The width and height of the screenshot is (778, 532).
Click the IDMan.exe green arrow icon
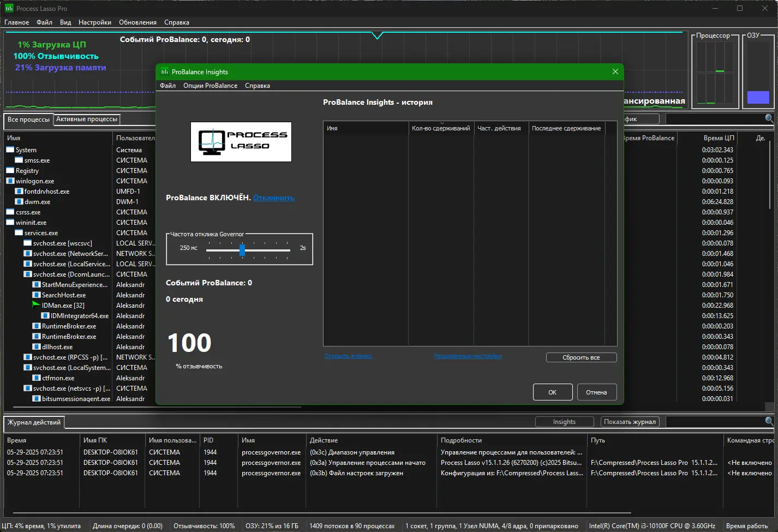pyautogui.click(x=36, y=305)
